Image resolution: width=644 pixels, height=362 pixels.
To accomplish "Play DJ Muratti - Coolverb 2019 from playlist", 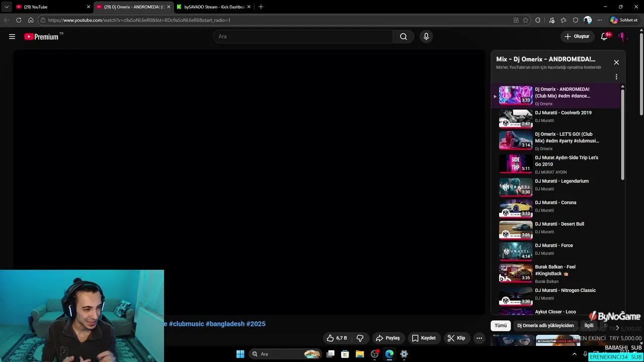I will (x=556, y=119).
